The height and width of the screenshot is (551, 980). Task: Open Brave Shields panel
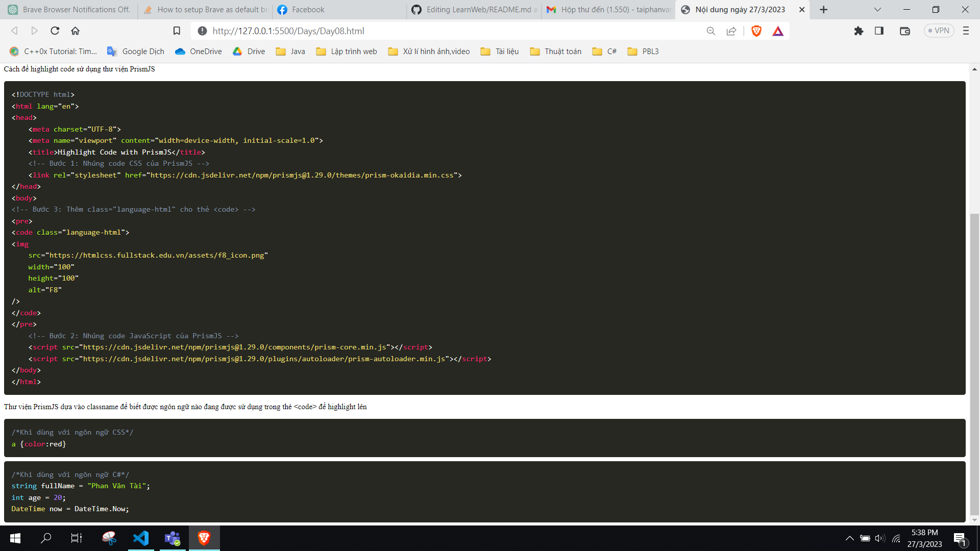coord(756,31)
